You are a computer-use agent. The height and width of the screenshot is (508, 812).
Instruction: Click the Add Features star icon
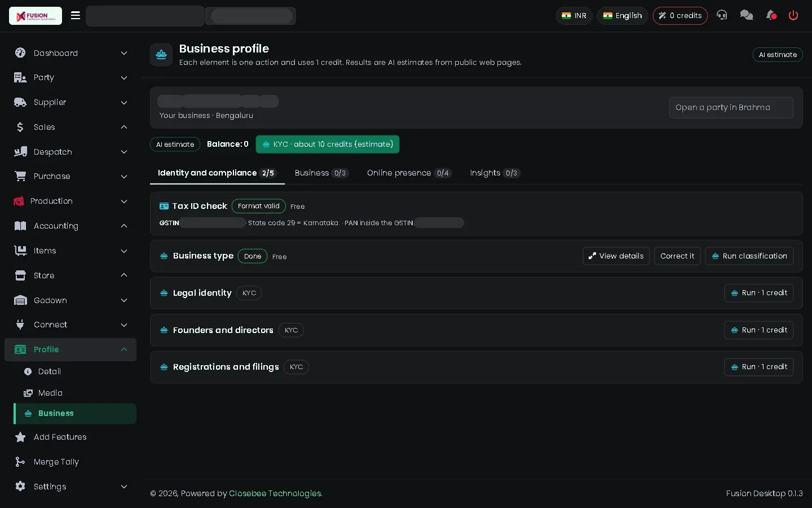pos(20,437)
